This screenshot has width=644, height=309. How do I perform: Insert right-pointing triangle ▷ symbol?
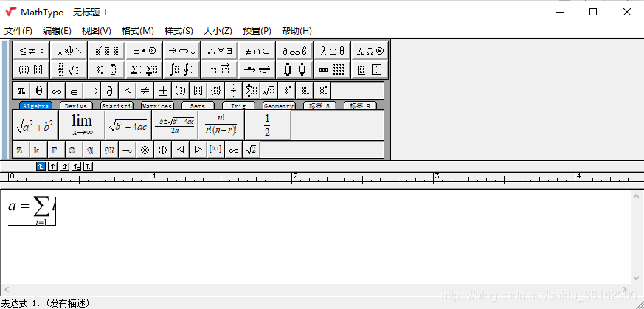(x=198, y=150)
